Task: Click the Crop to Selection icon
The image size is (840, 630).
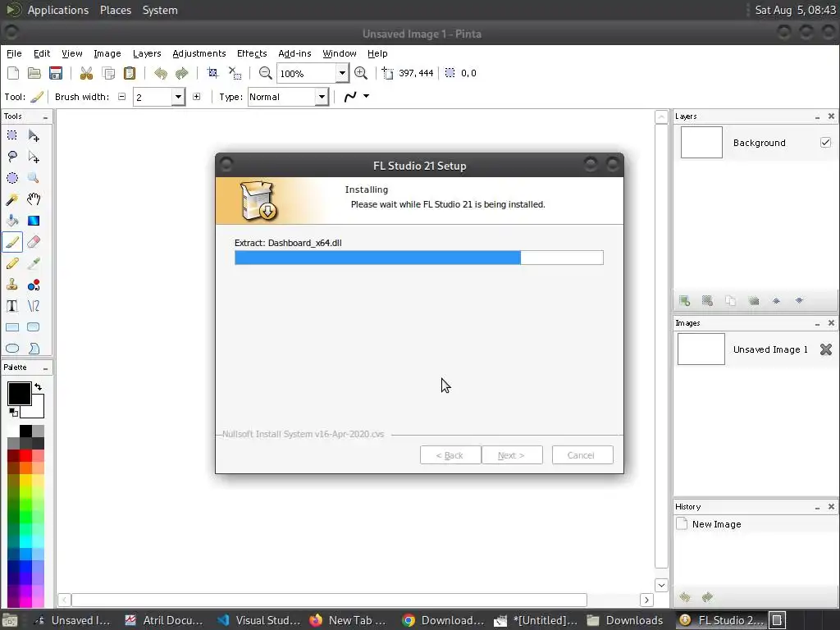Action: coord(212,73)
